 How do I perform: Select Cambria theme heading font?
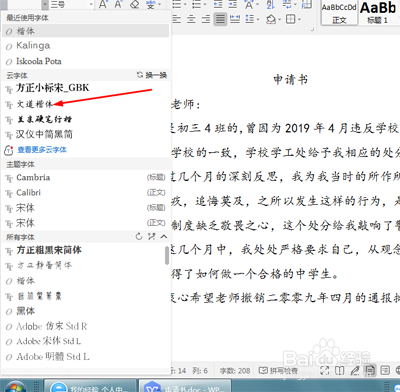click(x=85, y=177)
